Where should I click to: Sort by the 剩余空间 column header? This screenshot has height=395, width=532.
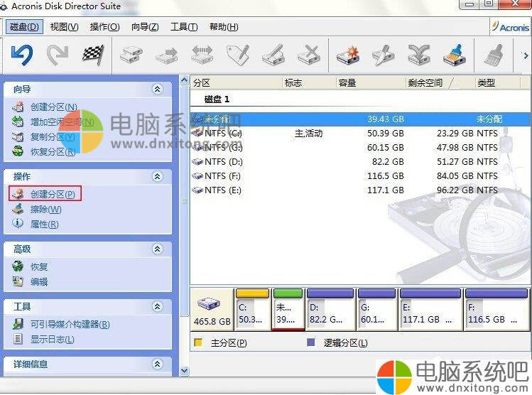[x=440, y=83]
